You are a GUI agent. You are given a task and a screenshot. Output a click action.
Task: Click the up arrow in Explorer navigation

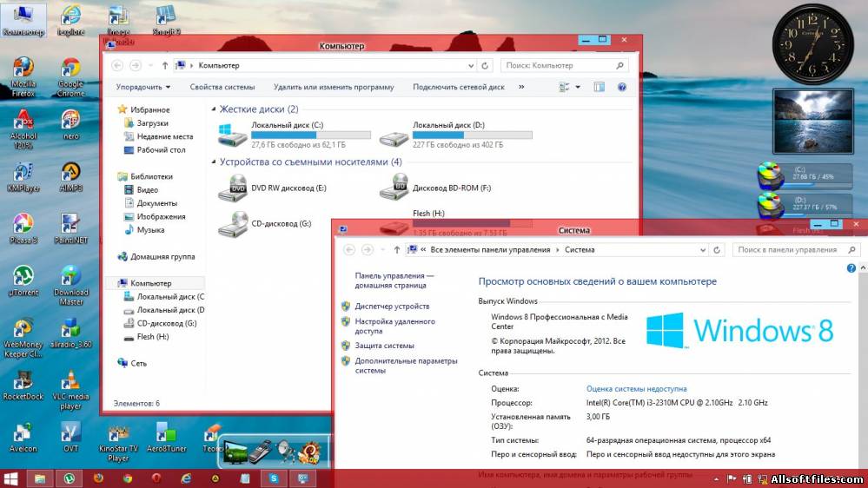[165, 65]
